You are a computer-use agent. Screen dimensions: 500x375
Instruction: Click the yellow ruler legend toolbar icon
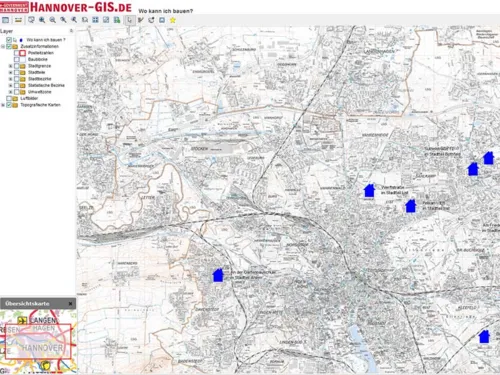18,20
